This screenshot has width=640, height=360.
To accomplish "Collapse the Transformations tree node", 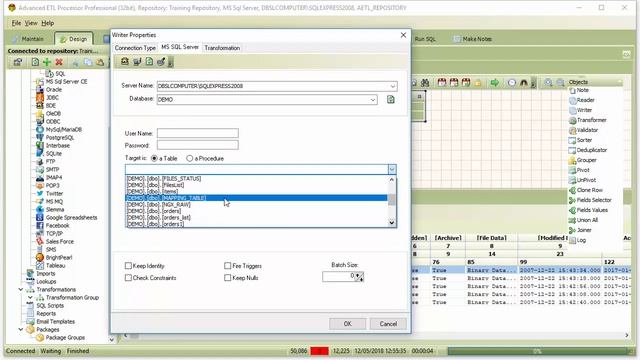I will click(x=21, y=289).
